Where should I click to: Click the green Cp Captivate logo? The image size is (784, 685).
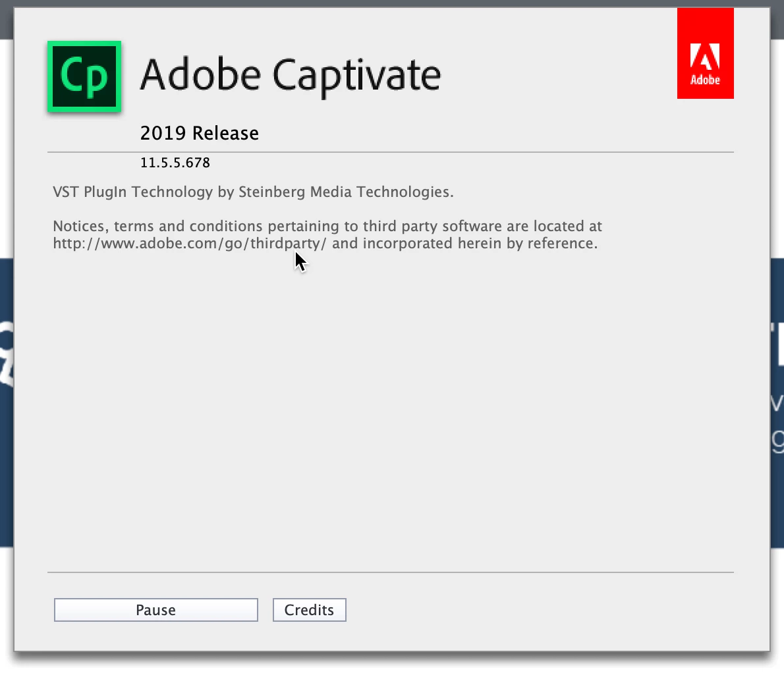coord(84,76)
